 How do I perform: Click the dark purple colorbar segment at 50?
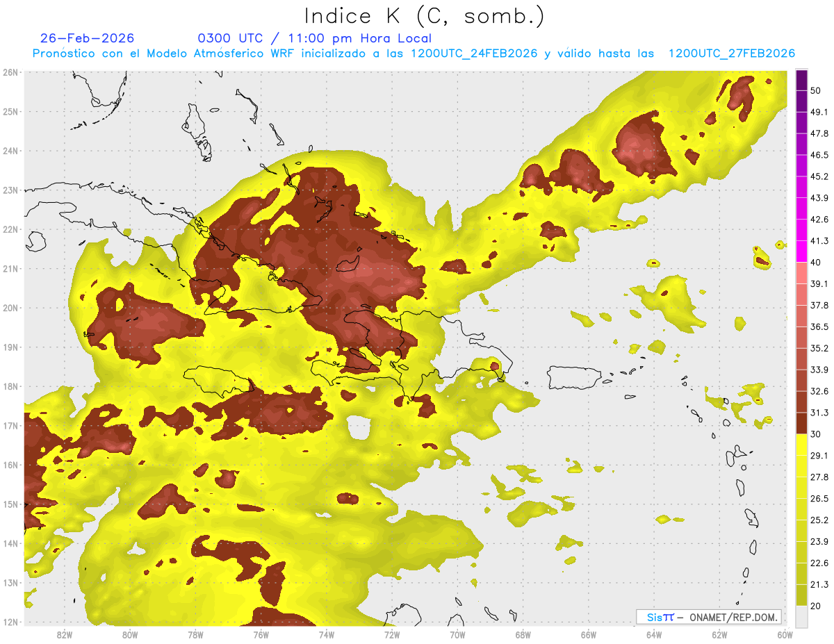801,81
